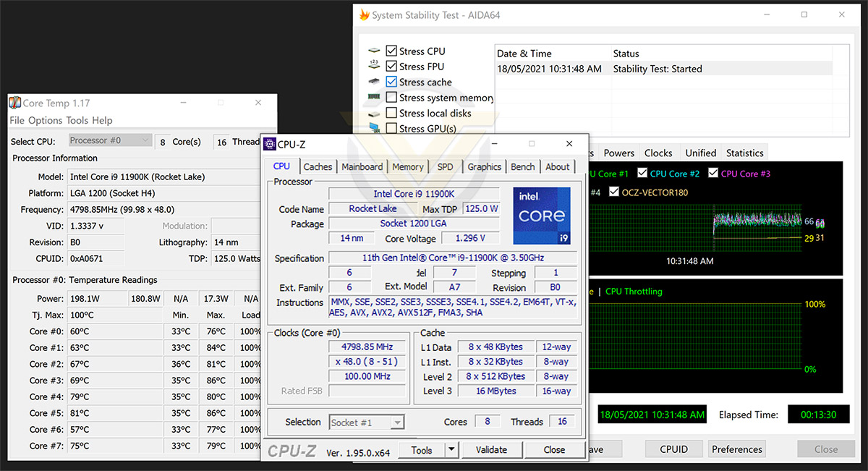Image resolution: width=868 pixels, height=471 pixels.
Task: Click the AIDA64 flame icon in title bar
Action: (365, 14)
